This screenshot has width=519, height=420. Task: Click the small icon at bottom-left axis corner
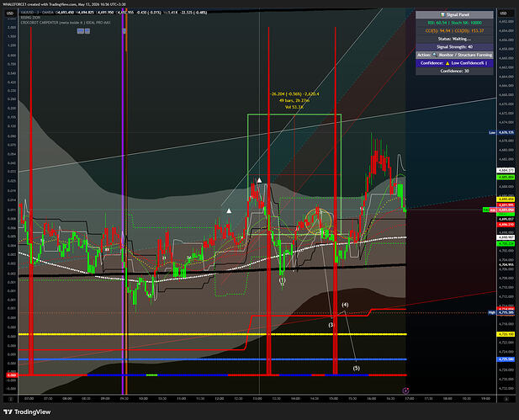pyautogui.click(x=10, y=399)
